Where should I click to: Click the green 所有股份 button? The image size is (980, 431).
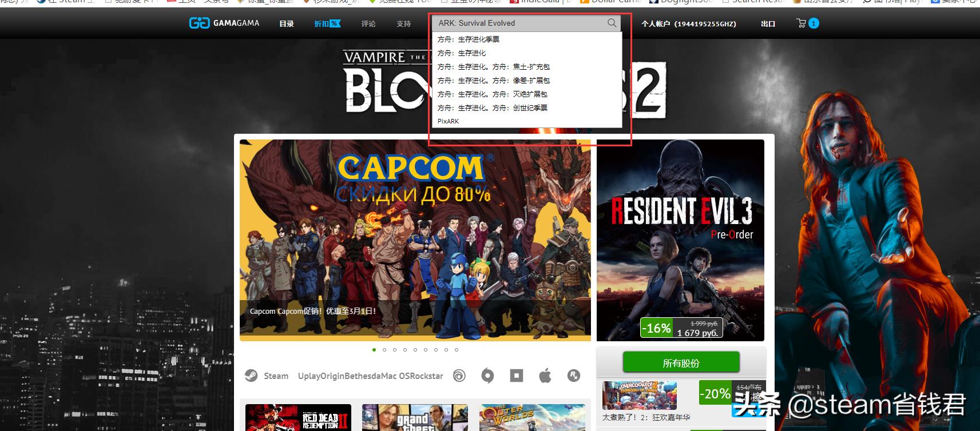[x=681, y=363]
